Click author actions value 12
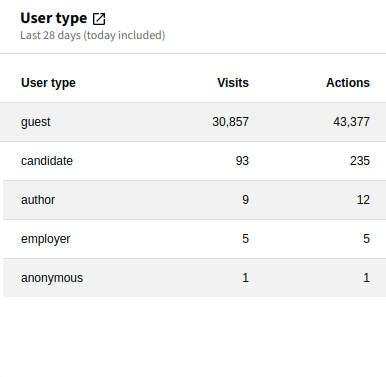 [x=363, y=200]
